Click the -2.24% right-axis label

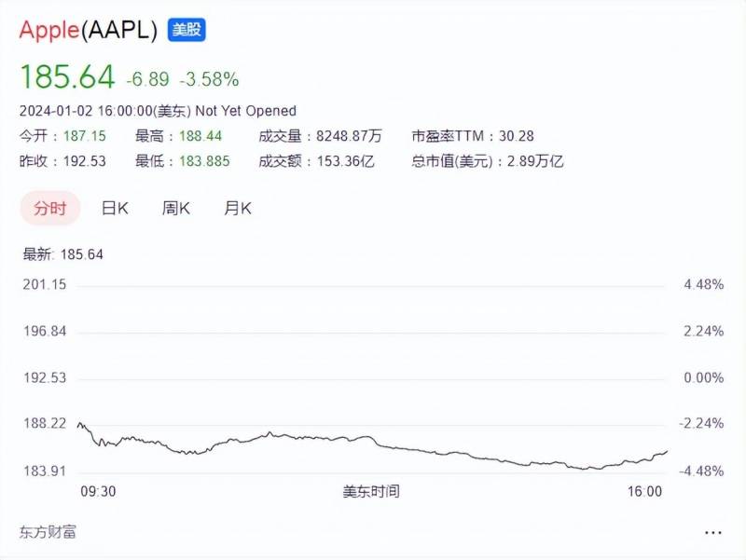click(x=701, y=423)
